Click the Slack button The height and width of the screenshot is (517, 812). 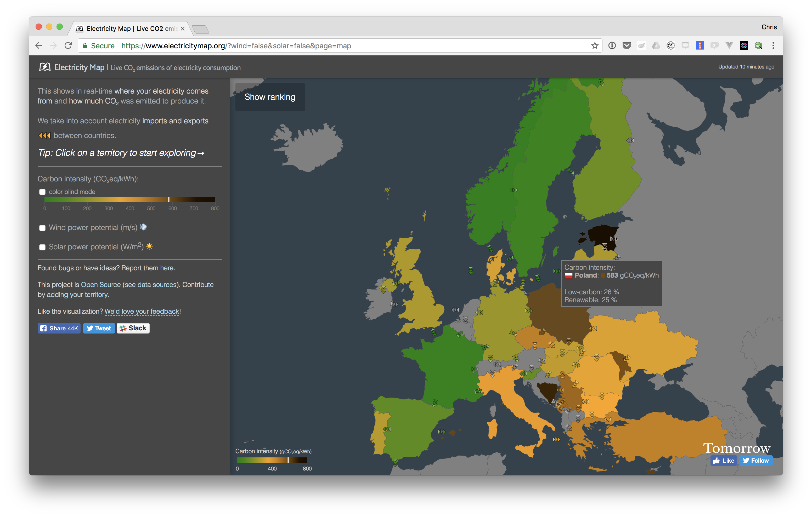tap(133, 328)
